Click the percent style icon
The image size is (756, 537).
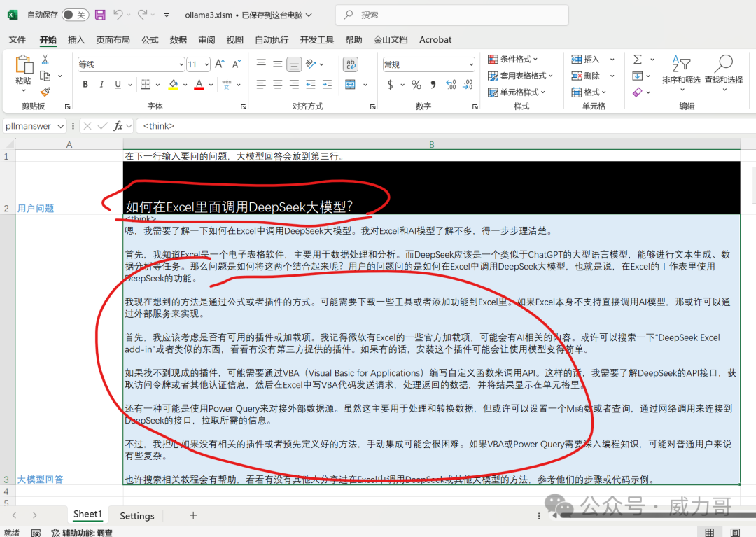click(x=416, y=85)
